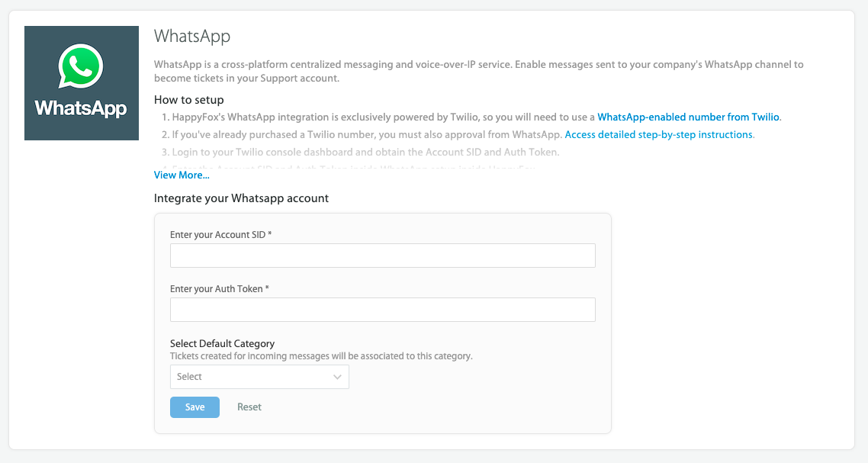Focus the Account SID input field
868x463 pixels.
tap(382, 256)
